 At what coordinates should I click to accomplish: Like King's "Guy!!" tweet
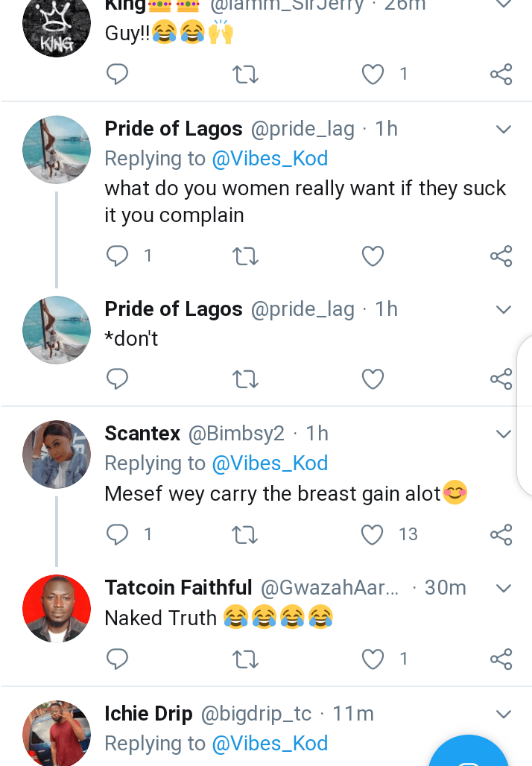click(373, 74)
